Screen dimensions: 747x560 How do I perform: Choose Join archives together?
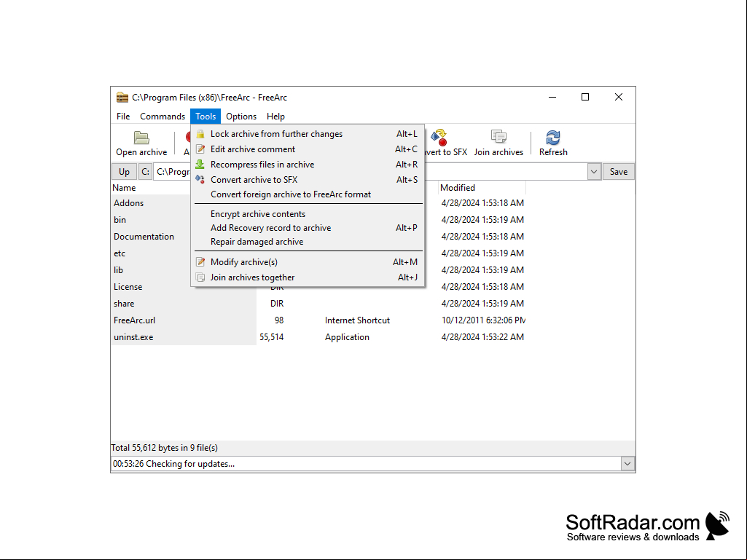[308, 277]
